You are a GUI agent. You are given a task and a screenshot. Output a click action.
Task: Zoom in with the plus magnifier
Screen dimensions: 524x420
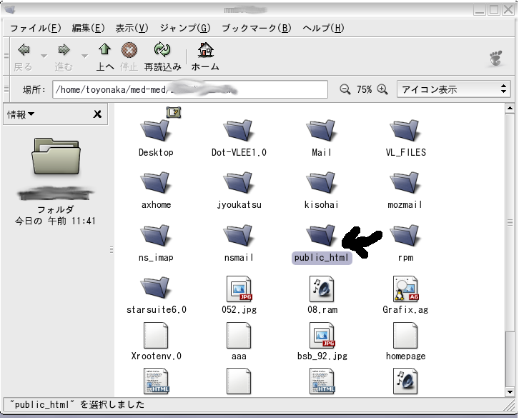[x=382, y=89]
